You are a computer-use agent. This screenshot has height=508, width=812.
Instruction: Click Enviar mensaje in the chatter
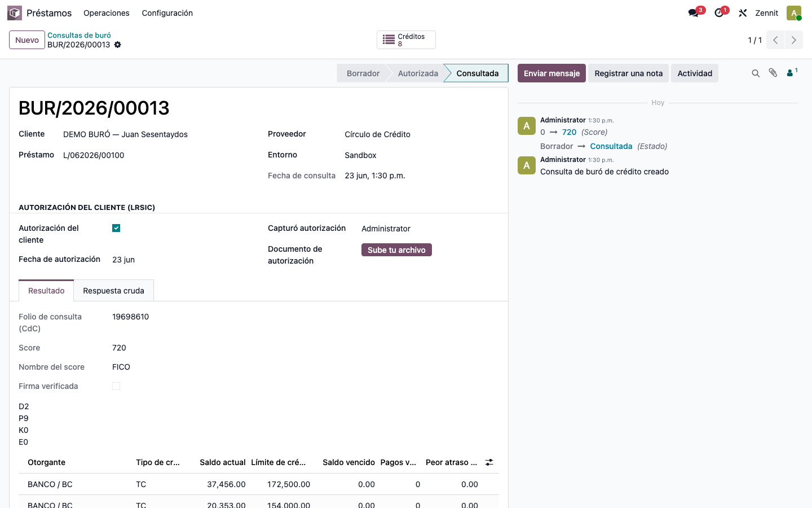[551, 73]
